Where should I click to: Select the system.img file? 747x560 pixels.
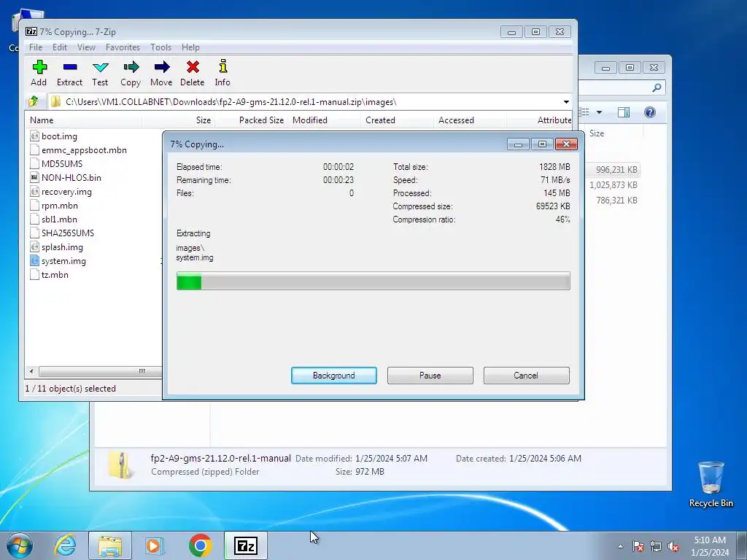point(63,261)
